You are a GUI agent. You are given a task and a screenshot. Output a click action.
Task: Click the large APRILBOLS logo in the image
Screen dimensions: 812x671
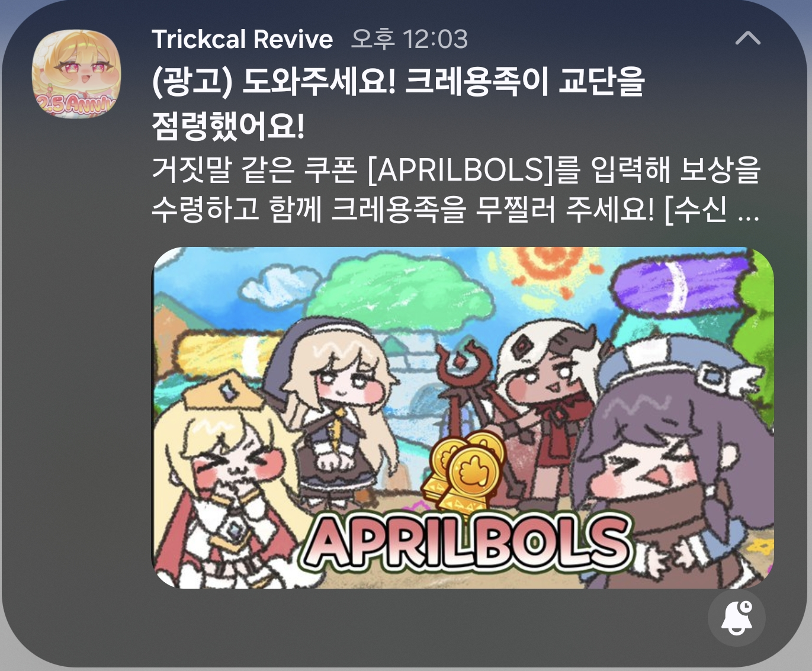tap(467, 541)
